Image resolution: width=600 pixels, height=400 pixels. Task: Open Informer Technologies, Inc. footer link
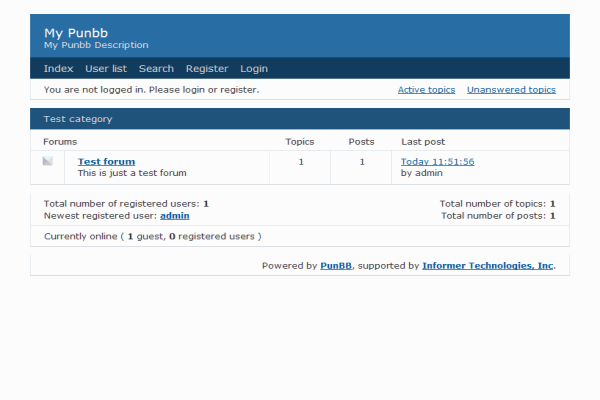tap(487, 266)
